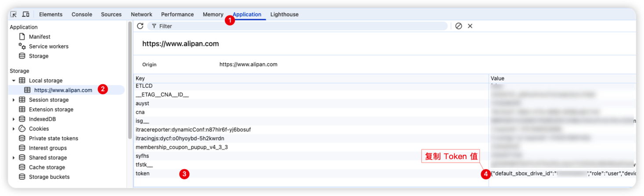Click the Interest groups database icon
This screenshot has width=644, height=196.
click(22, 148)
